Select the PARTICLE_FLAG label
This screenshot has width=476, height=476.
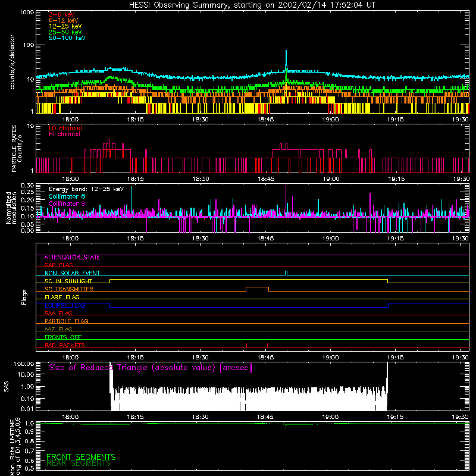click(67, 321)
